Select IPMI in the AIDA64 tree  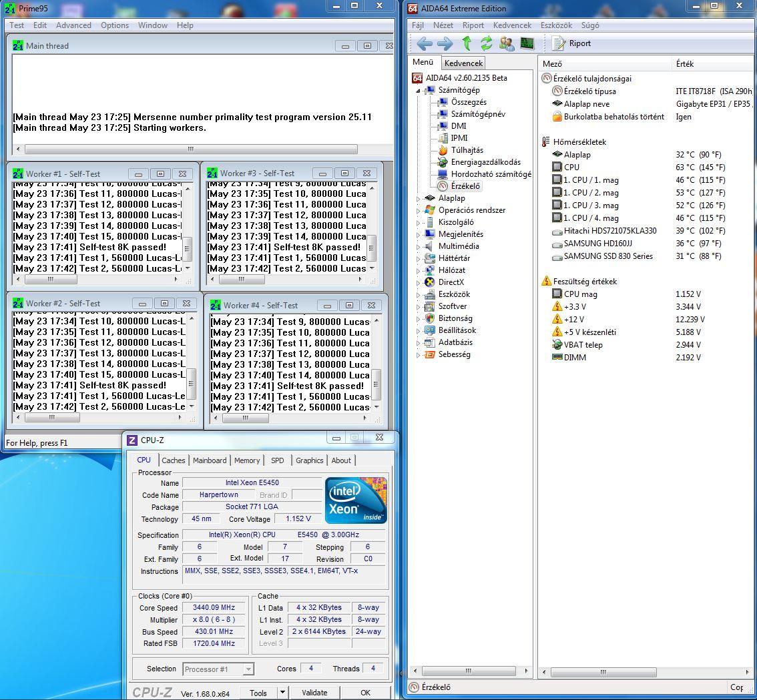coord(459,138)
